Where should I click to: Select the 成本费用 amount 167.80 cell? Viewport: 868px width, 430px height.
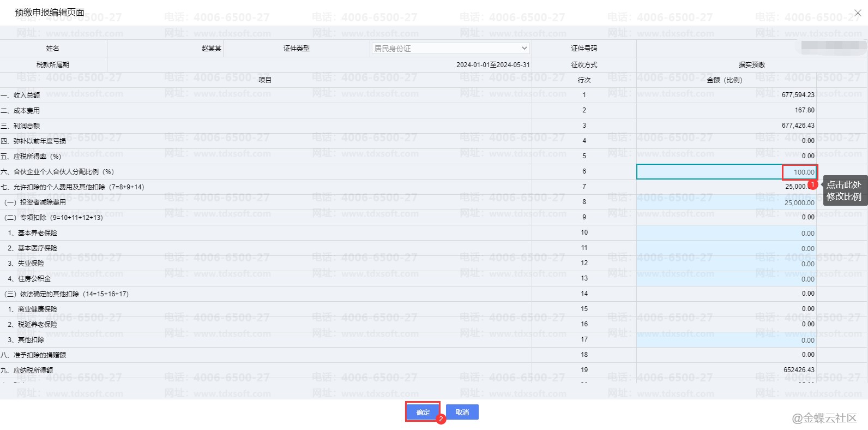(726, 110)
